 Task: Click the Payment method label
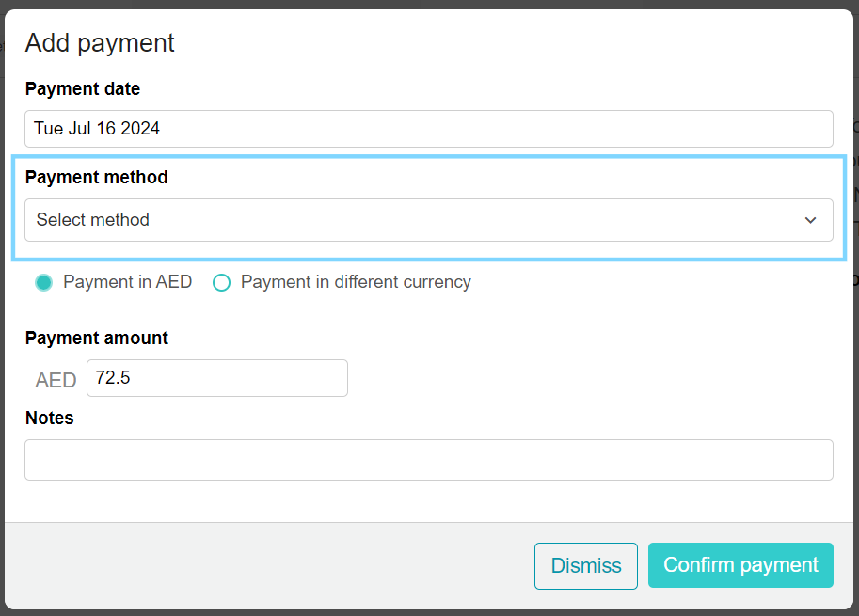point(96,178)
